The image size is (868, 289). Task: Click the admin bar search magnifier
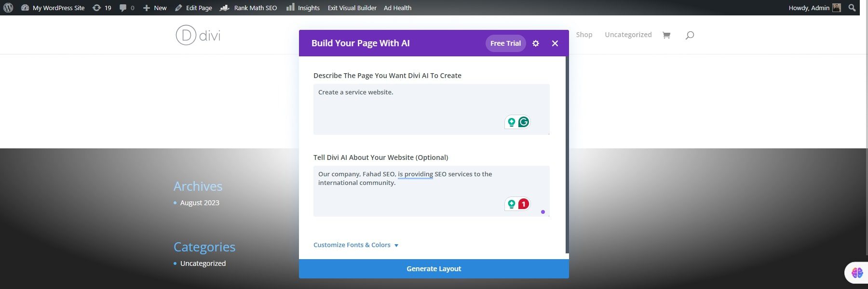click(852, 8)
